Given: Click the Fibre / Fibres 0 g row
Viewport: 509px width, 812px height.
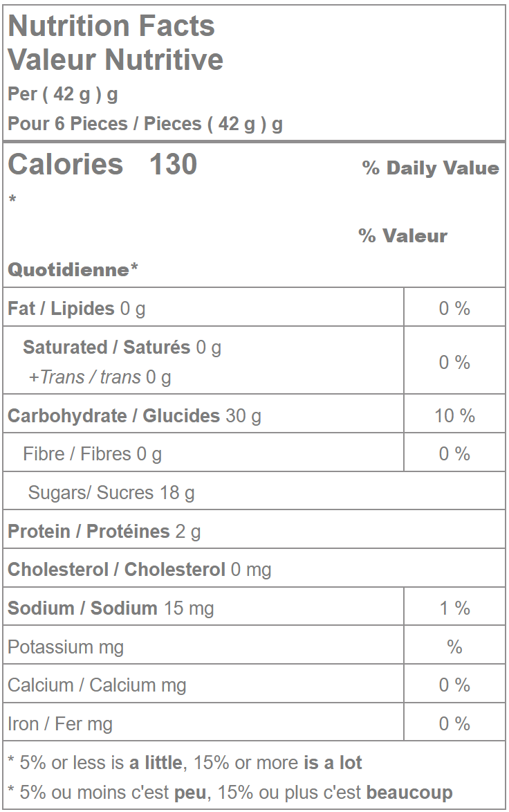Looking at the screenshot, I should point(92,454).
